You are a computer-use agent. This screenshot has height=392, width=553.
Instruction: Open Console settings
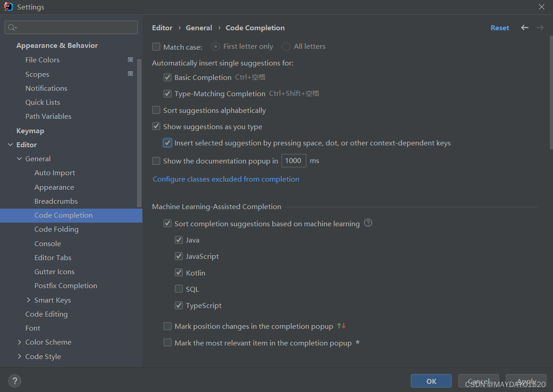tap(47, 243)
